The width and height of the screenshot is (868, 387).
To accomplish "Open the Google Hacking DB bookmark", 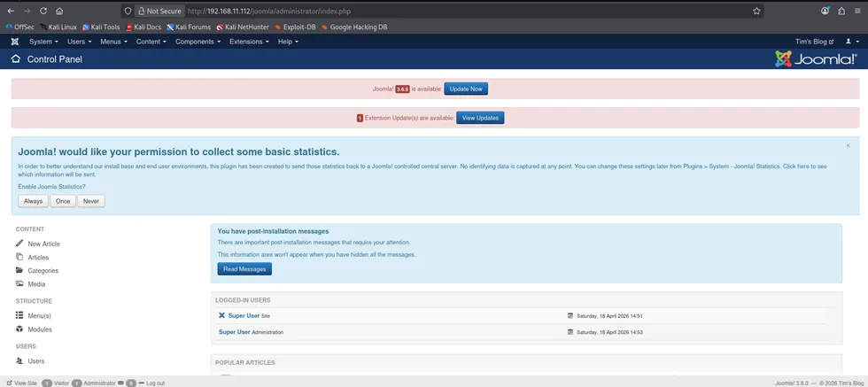I will coord(354,27).
